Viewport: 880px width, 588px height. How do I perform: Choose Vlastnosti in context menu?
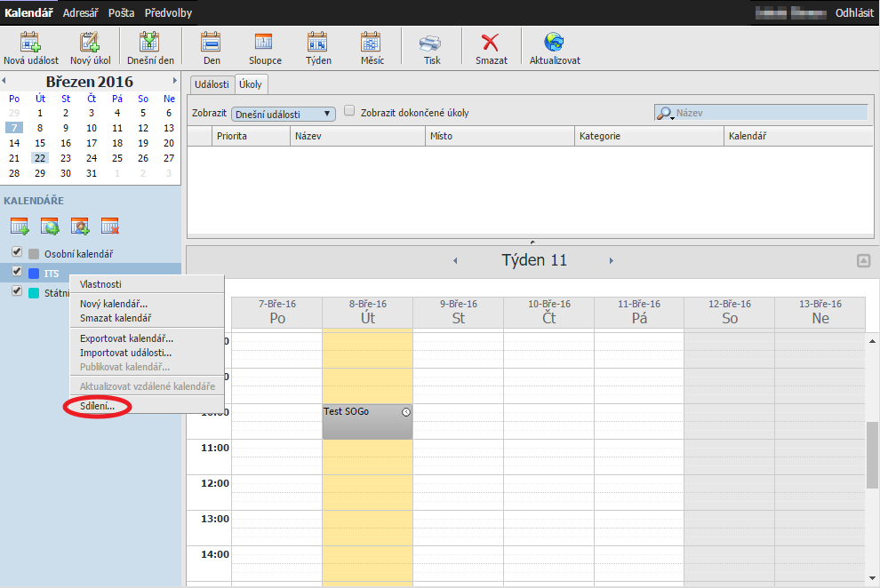[x=147, y=284]
